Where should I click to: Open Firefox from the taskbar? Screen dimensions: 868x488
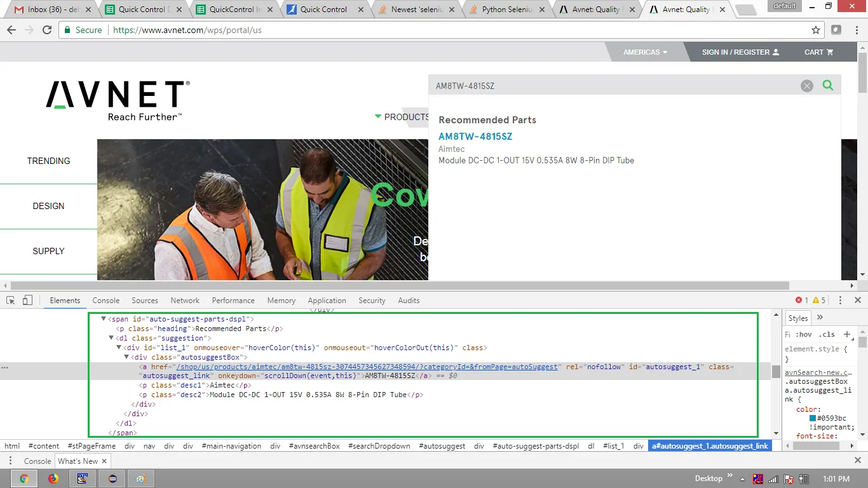(53, 478)
